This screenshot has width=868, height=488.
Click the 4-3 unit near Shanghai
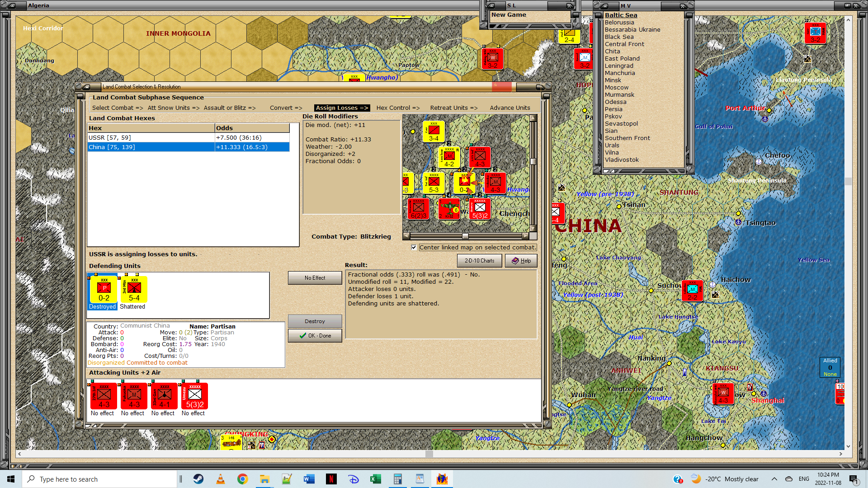point(723,394)
